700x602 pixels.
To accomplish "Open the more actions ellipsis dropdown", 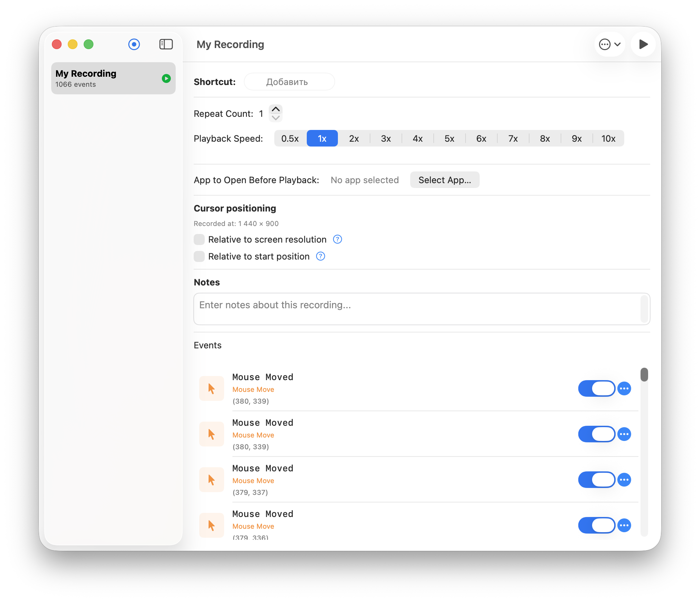I will point(610,44).
